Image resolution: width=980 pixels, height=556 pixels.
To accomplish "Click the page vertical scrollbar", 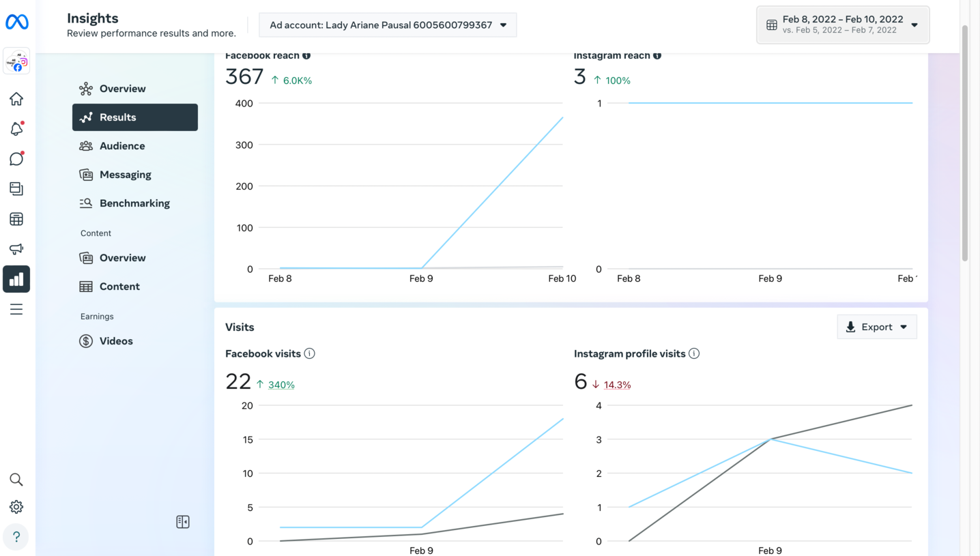I will tap(964, 143).
